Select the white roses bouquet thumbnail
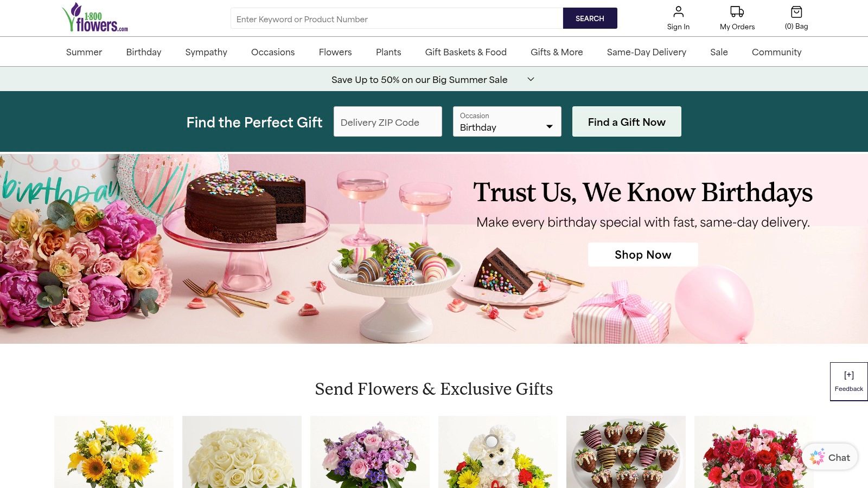Image resolution: width=868 pixels, height=488 pixels. 242,452
